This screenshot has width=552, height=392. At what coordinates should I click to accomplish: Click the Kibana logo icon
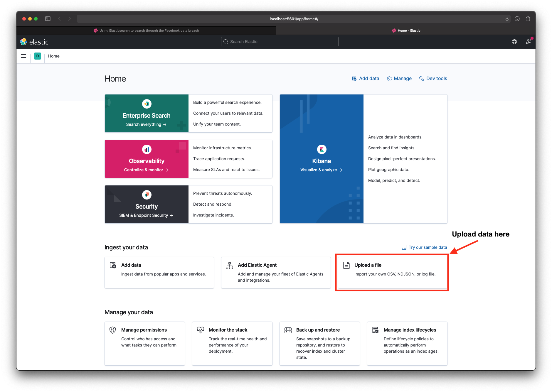(x=322, y=149)
